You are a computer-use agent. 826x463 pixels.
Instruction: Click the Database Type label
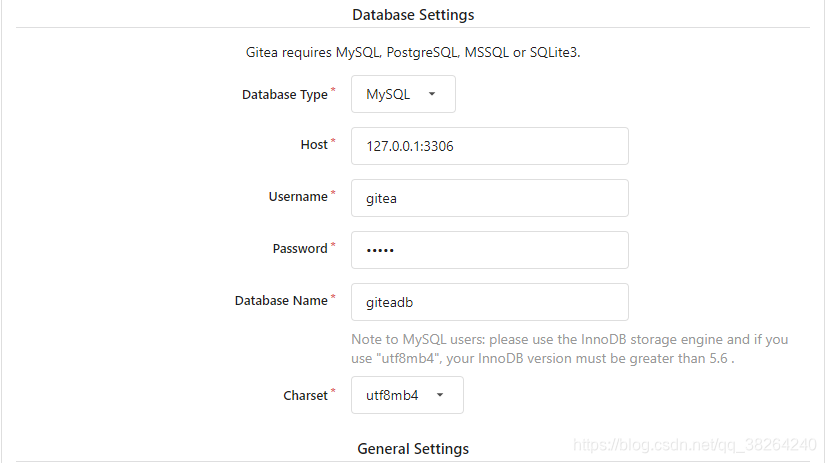[285, 95]
